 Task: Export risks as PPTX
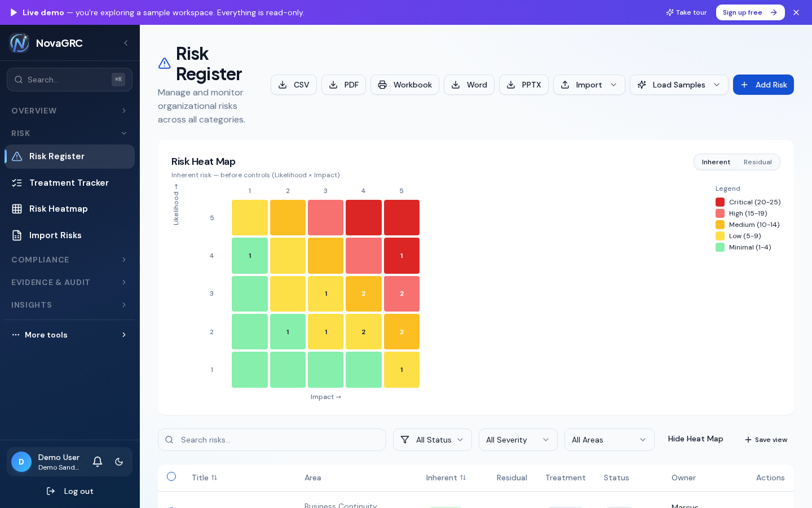524,85
